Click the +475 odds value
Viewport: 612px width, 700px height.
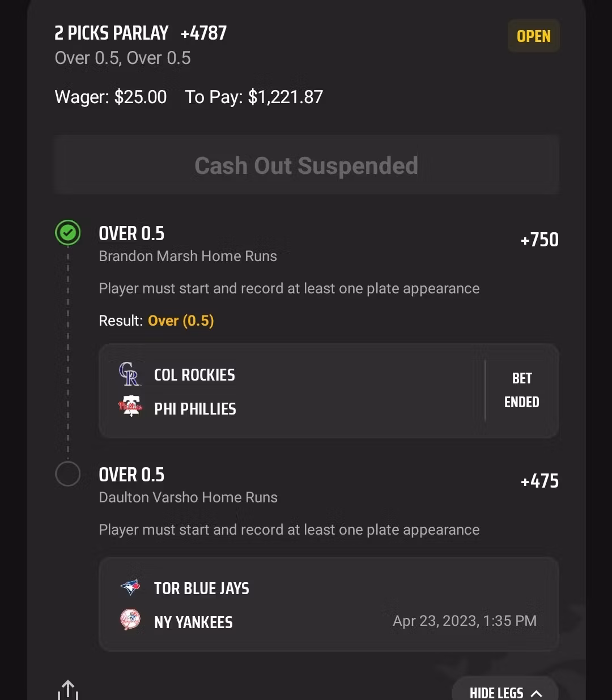(539, 481)
